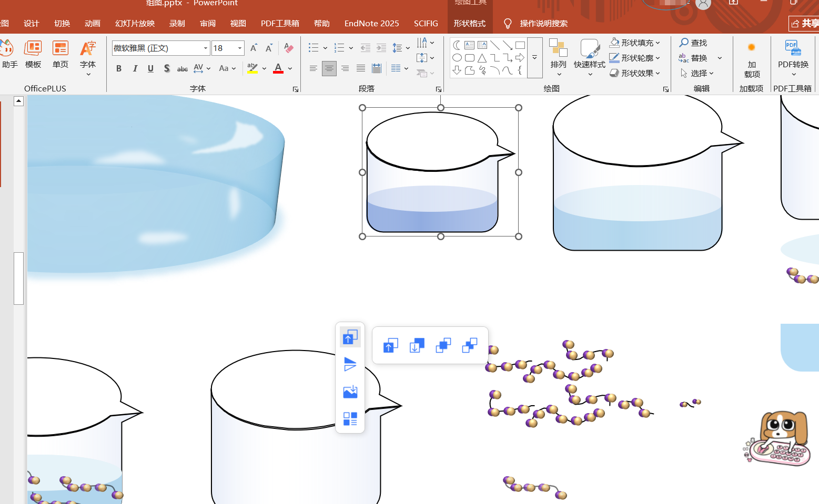This screenshot has height=504, width=819.
Task: Open the 排列 arrange menu
Action: click(x=559, y=58)
